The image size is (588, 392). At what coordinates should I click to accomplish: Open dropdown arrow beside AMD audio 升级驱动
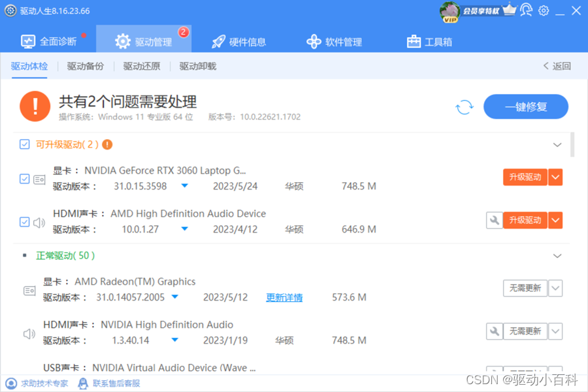555,220
